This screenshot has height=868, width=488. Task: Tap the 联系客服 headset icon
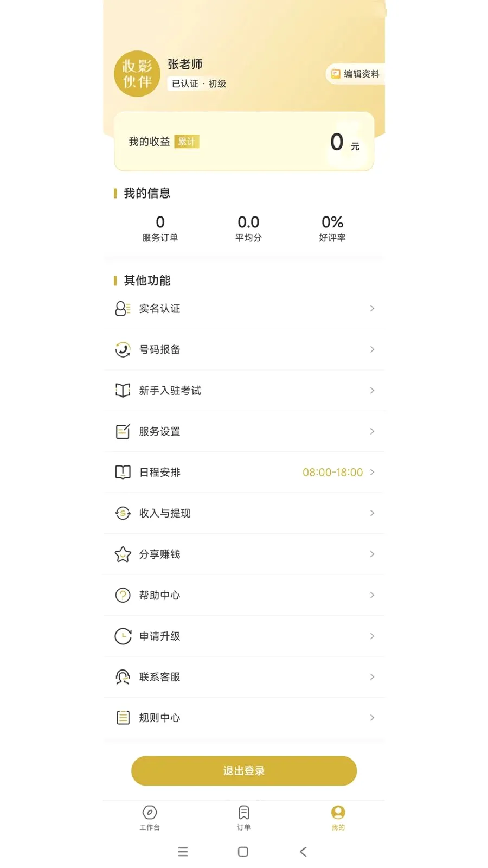click(x=123, y=677)
